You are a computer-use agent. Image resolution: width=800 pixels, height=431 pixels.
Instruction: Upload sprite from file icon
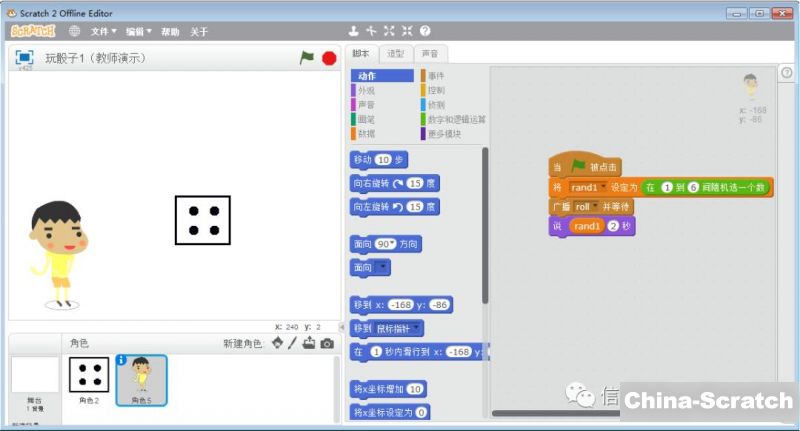[x=309, y=343]
